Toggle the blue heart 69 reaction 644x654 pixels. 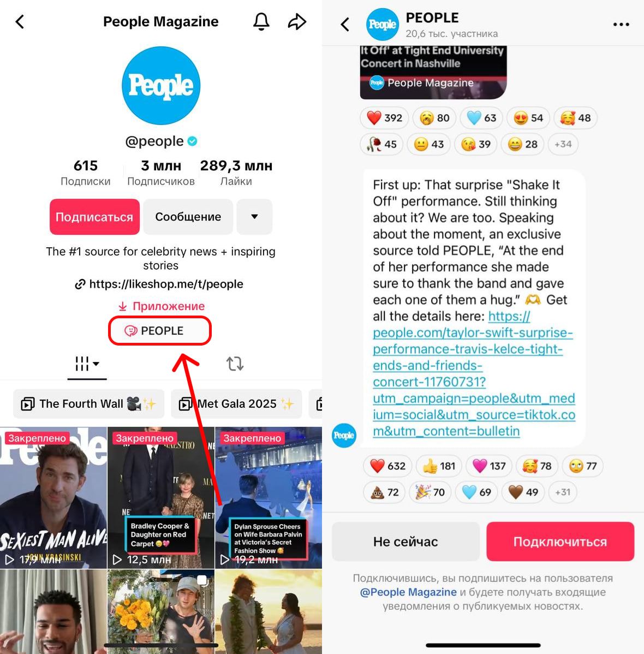[x=477, y=492]
